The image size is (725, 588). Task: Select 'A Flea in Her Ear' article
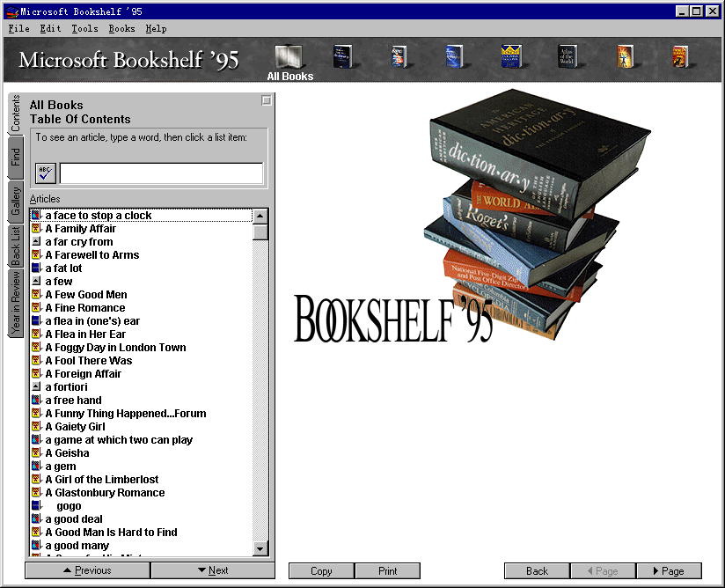tap(85, 334)
